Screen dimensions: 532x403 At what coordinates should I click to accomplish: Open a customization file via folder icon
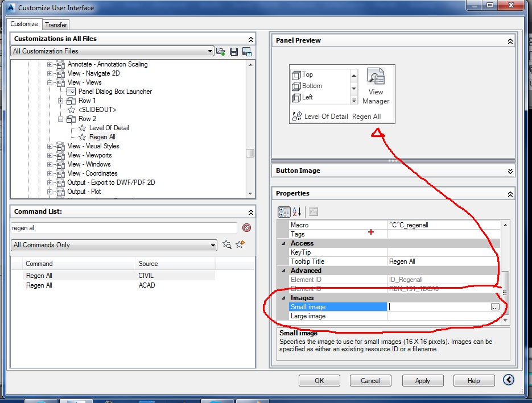pyautogui.click(x=221, y=52)
